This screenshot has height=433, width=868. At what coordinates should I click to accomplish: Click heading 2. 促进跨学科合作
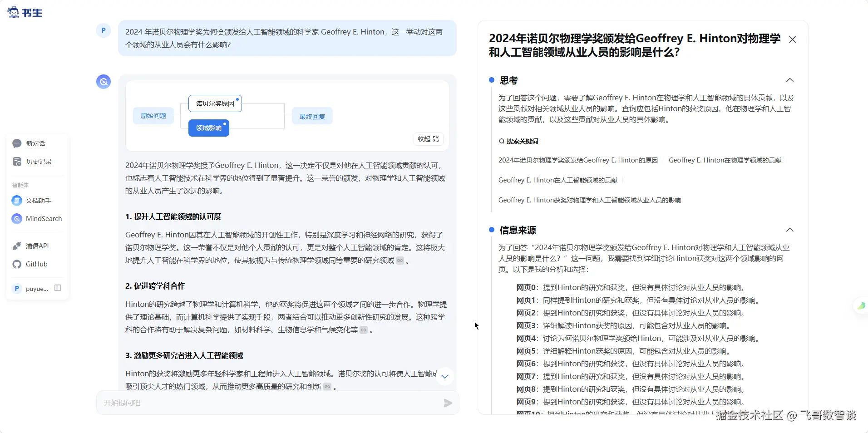pos(155,286)
